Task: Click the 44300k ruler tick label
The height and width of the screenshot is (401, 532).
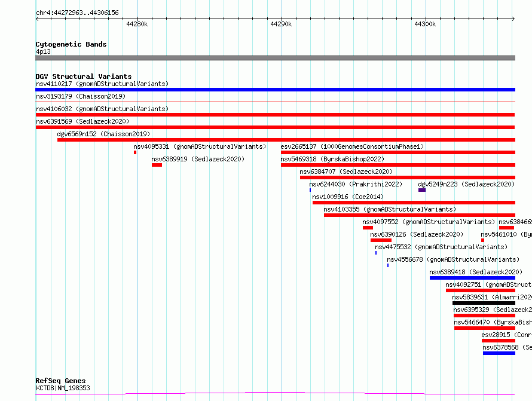Action: (425, 24)
